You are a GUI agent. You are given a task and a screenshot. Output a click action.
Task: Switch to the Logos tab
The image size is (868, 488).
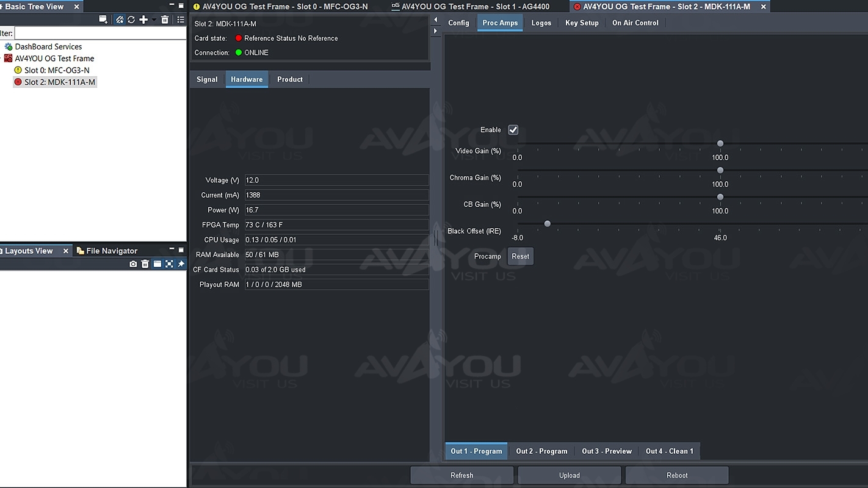coord(541,23)
